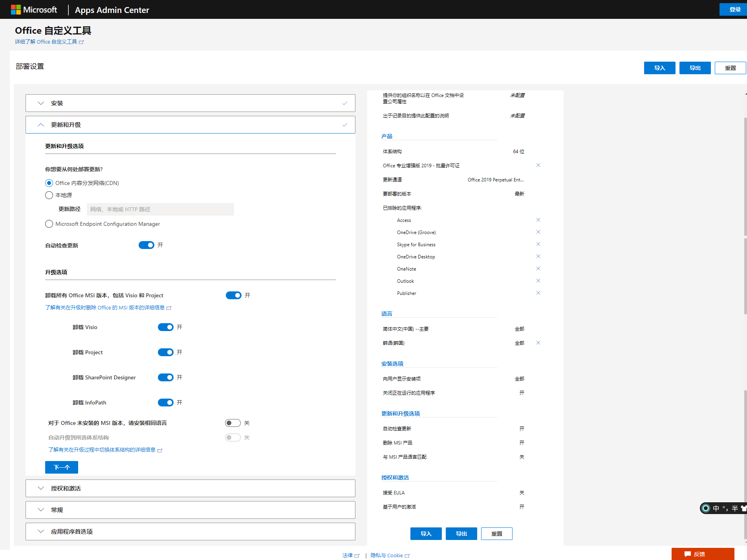Toggle 请安装相同语言 MSI switch

coord(233,423)
